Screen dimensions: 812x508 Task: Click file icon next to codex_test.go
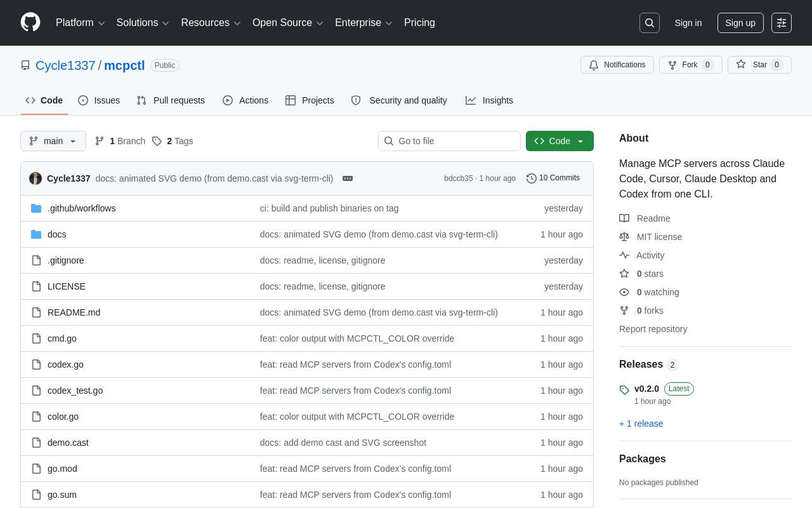pos(36,391)
